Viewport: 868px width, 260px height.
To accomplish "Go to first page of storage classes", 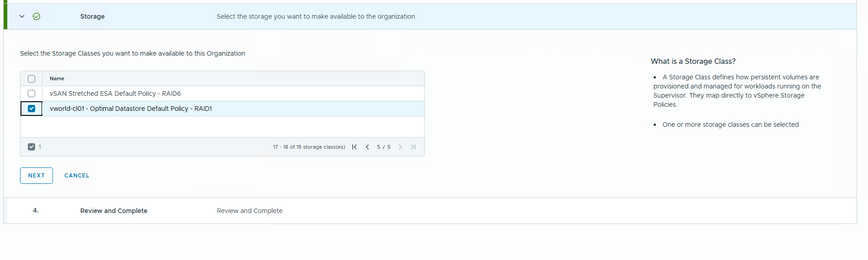I will pos(354,147).
